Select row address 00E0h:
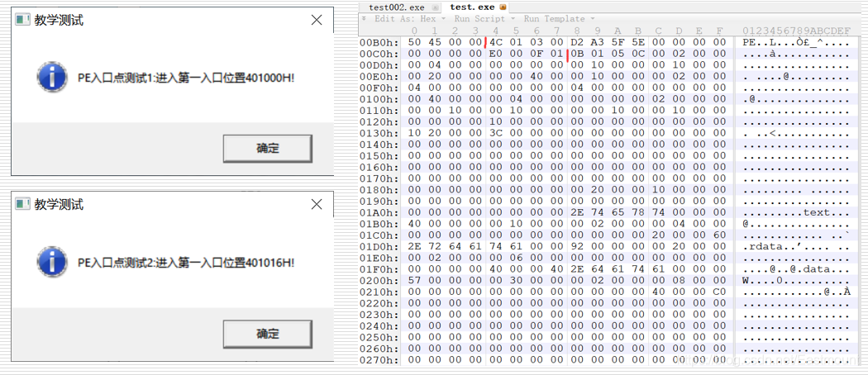Screen dimensions: 868x375 pyautogui.click(x=379, y=76)
